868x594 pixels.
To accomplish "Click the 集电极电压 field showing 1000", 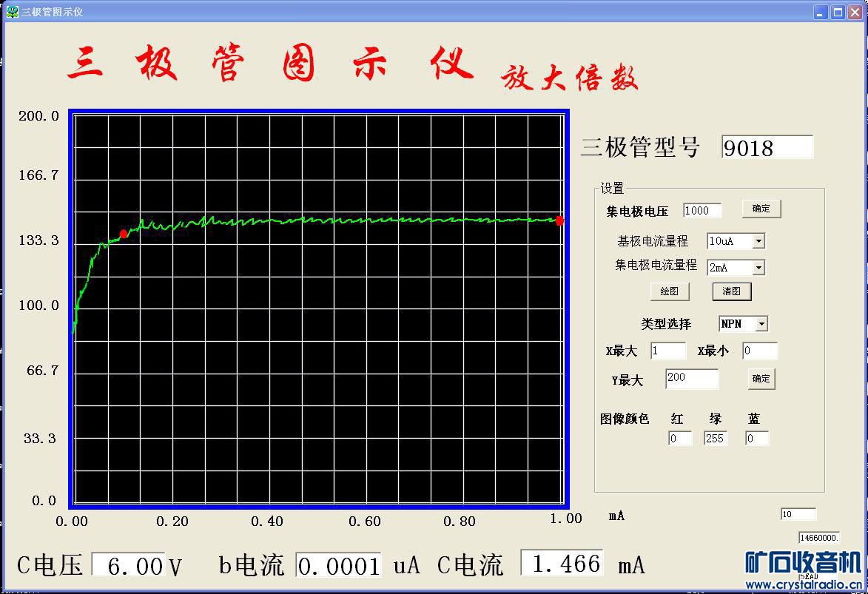I will click(x=702, y=210).
